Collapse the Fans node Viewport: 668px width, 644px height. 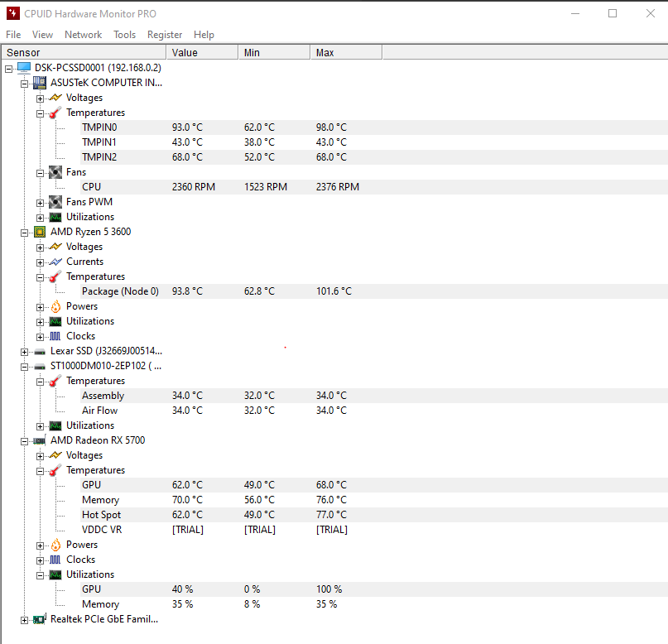[40, 173]
